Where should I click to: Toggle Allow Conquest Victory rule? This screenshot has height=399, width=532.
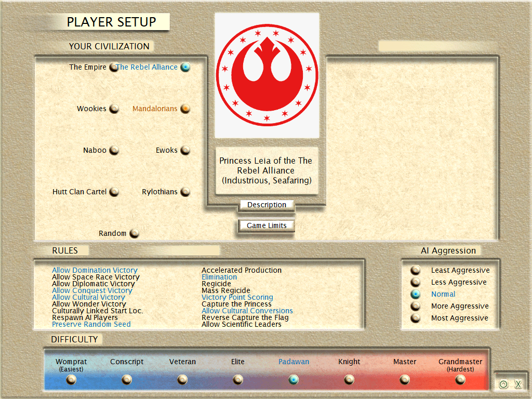click(92, 290)
